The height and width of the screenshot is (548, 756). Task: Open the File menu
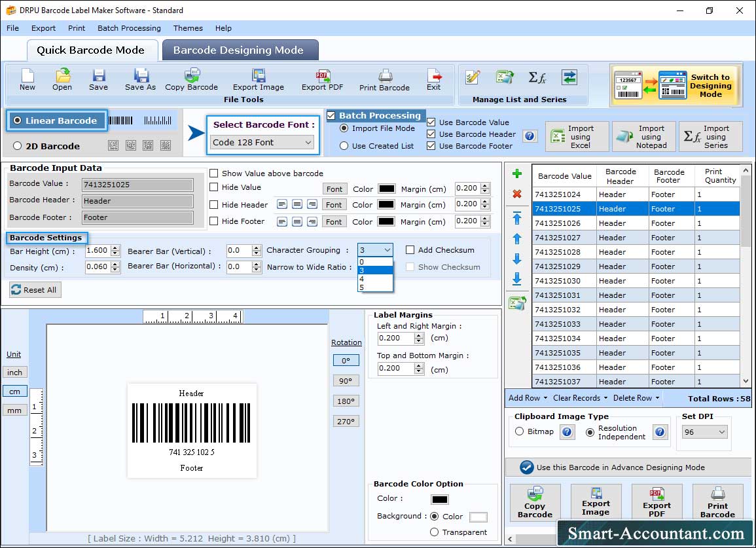[12, 28]
